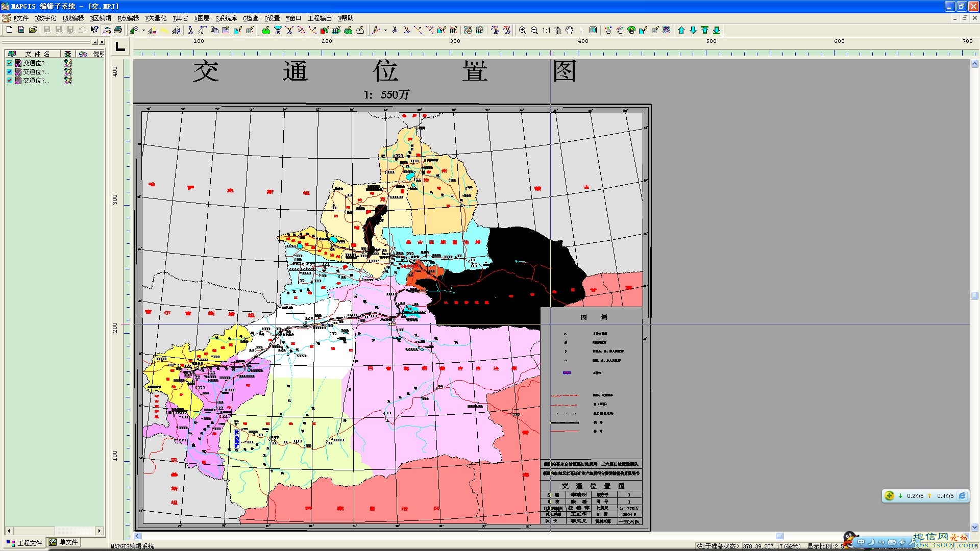Image resolution: width=980 pixels, height=551 pixels.
Task: Collapse the project panel with up-triangle button
Action: [95, 42]
